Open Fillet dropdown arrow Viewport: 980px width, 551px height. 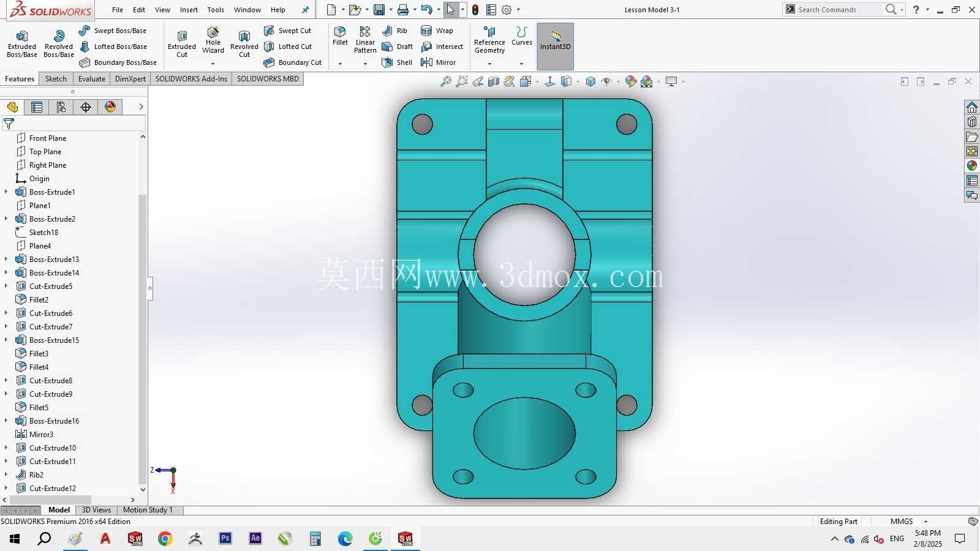[x=340, y=64]
